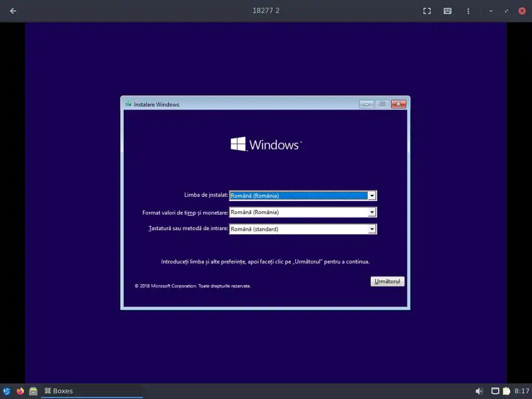532x399 pixels.
Task: Open the three-dot menu in Boxes header
Action: coord(468,11)
